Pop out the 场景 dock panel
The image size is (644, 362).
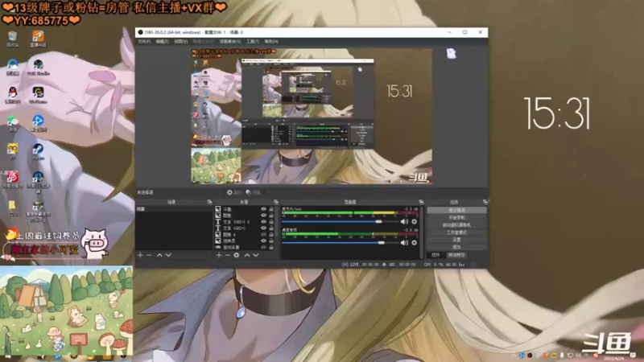[x=209, y=202]
